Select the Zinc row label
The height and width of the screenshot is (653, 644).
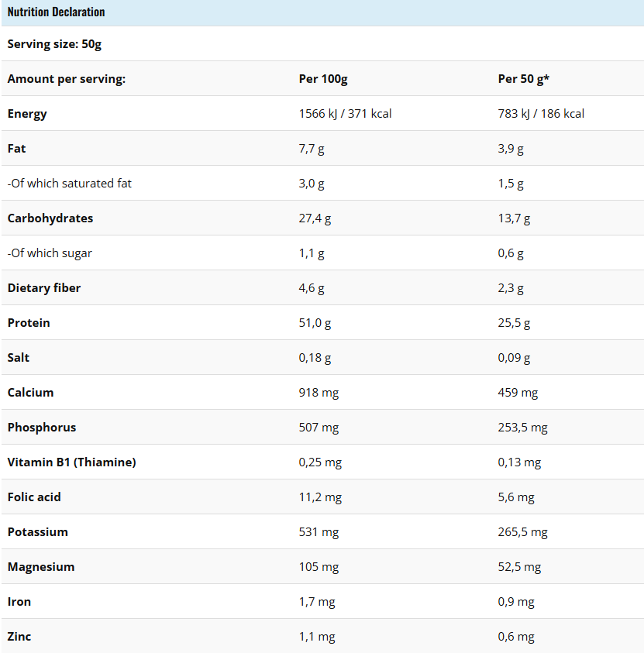point(19,637)
